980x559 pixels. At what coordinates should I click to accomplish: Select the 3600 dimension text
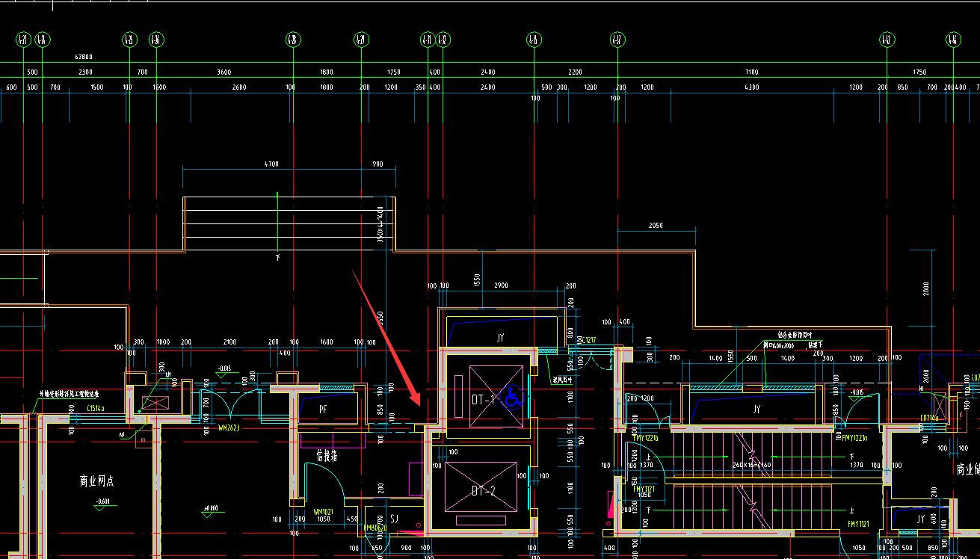(224, 72)
